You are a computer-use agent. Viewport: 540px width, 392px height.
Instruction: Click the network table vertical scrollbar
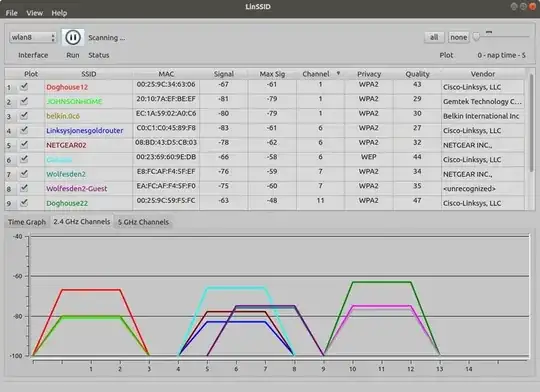531,122
